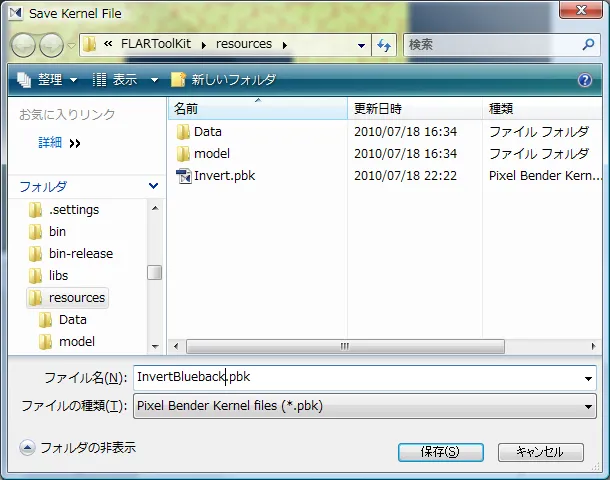Select .settings in folder tree
This screenshot has width=610, height=480.
point(74,210)
